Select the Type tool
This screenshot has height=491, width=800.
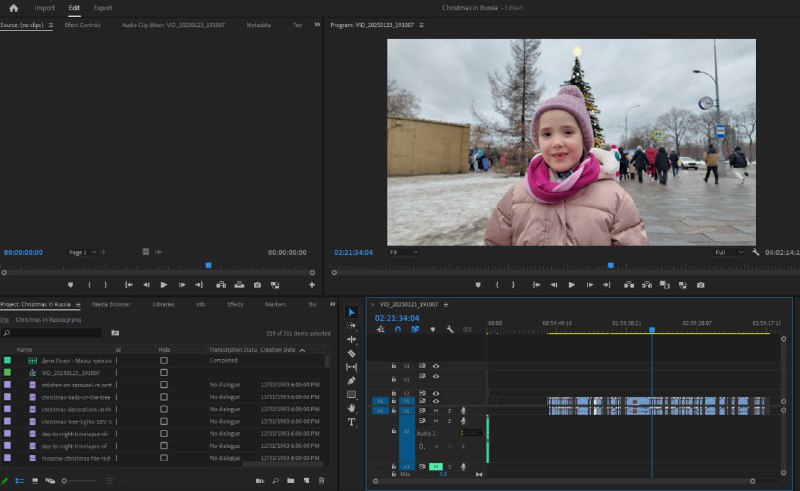click(352, 422)
